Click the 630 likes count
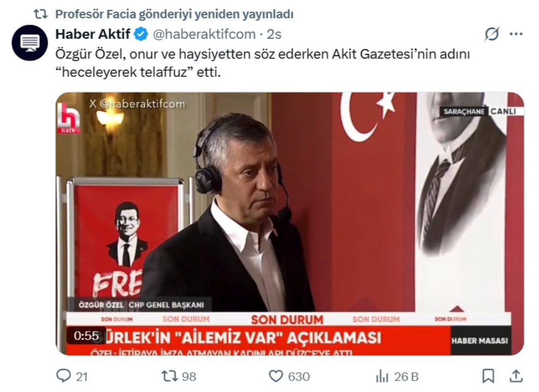 pos(299,376)
